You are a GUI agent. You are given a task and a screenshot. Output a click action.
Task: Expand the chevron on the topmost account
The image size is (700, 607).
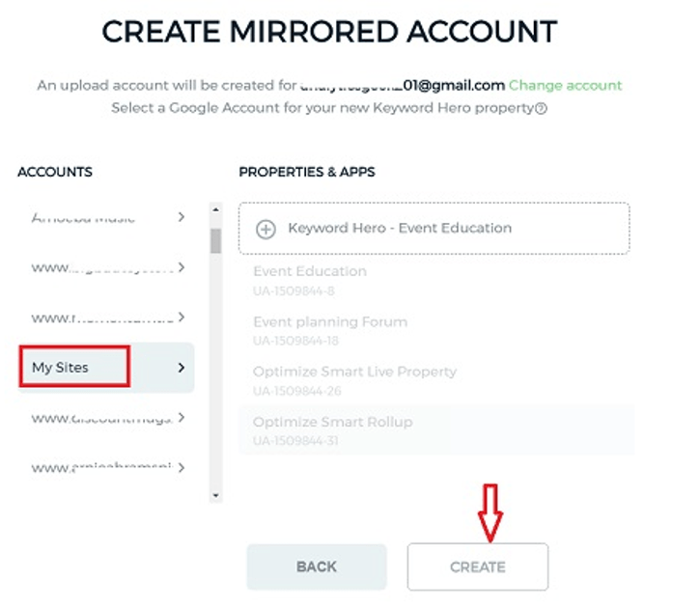pyautogui.click(x=181, y=217)
